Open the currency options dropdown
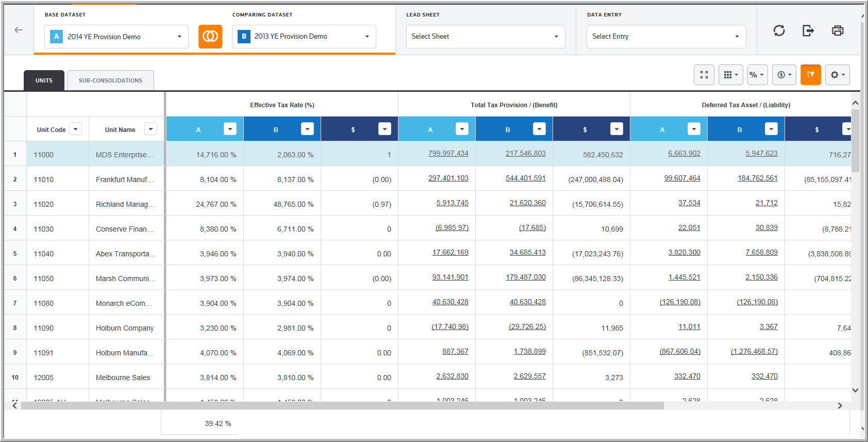This screenshot has width=868, height=442. (x=783, y=75)
